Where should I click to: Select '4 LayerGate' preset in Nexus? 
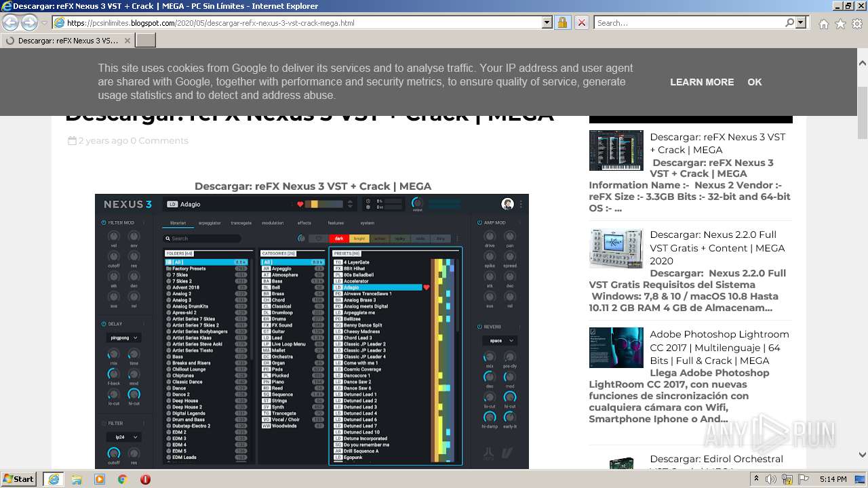coord(381,262)
